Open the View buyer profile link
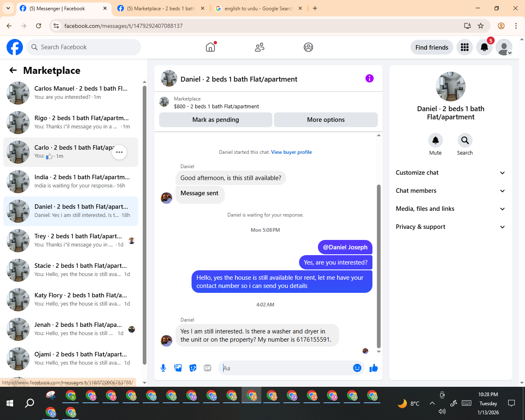The image size is (525, 420). click(x=291, y=152)
